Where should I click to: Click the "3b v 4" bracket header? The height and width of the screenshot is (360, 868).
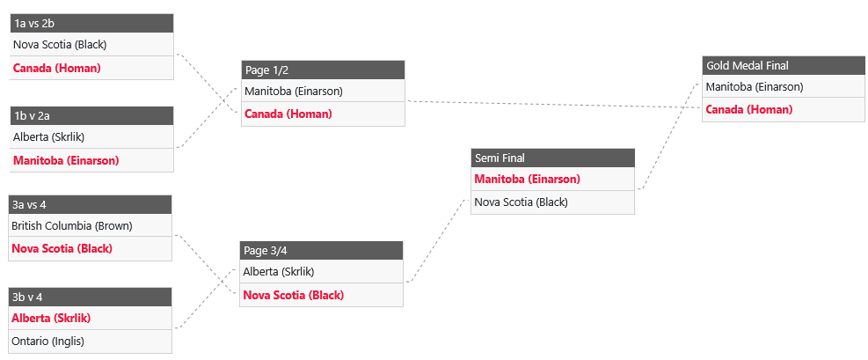coord(90,297)
